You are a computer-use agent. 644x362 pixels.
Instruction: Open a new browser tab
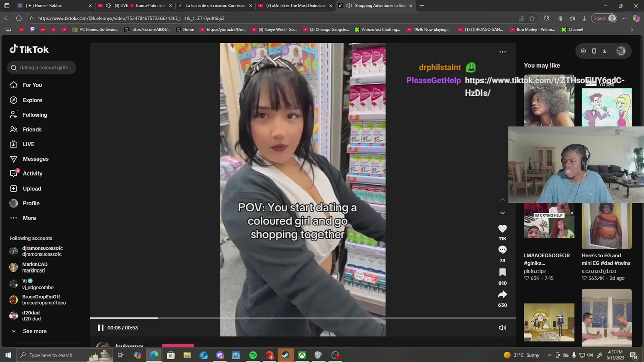[x=422, y=6]
